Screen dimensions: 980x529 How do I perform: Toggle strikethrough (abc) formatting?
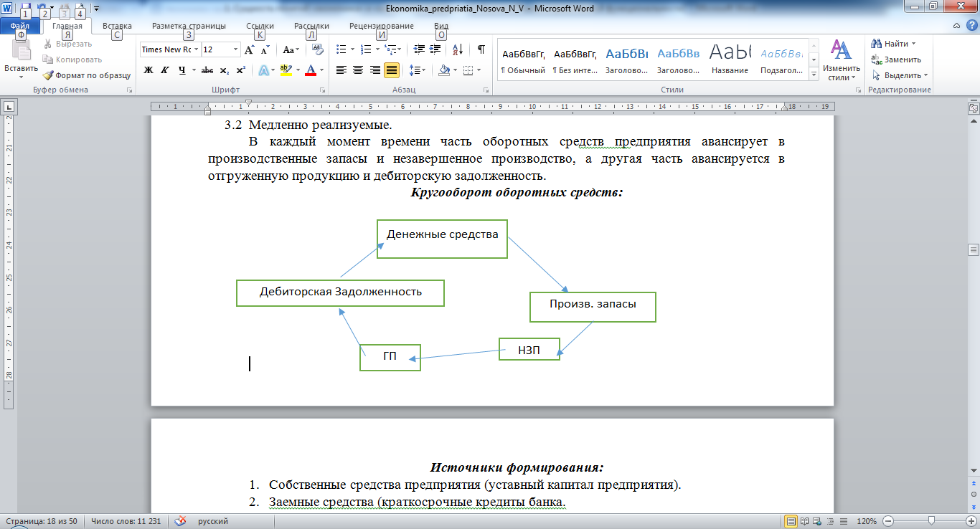coord(207,70)
